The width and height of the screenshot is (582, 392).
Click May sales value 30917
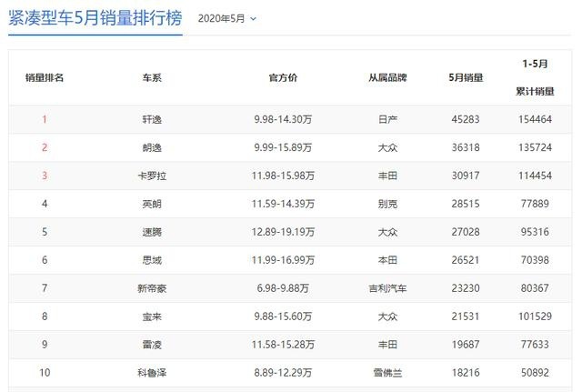(466, 176)
